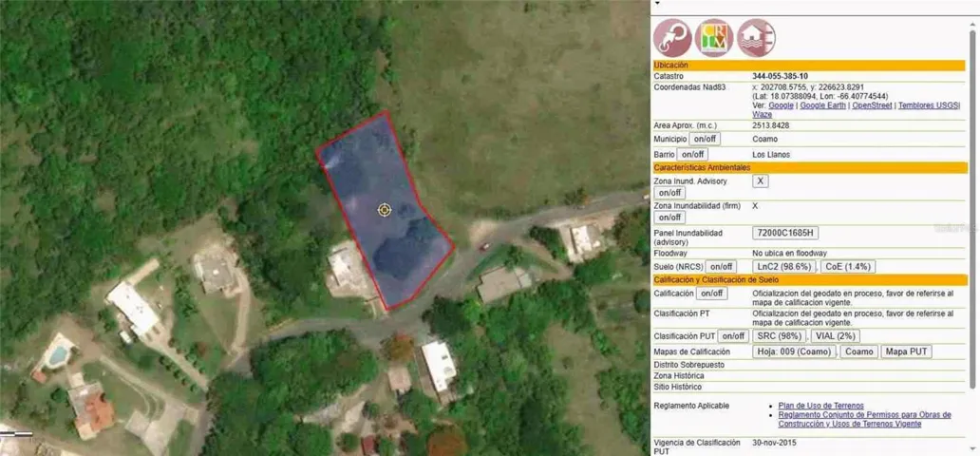This screenshot has width=980, height=456.
Task: Expand the small arrow above the panel
Action: pos(656,3)
